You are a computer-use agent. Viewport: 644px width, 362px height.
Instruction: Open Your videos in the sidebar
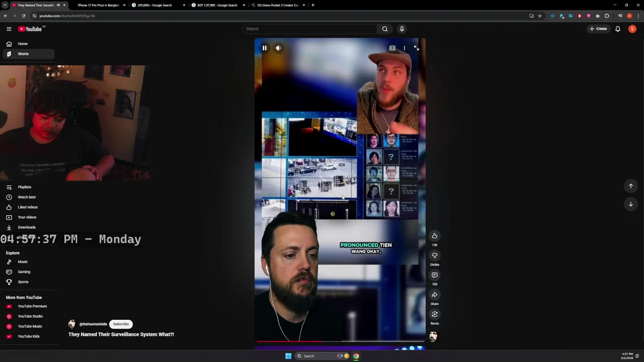point(27,217)
